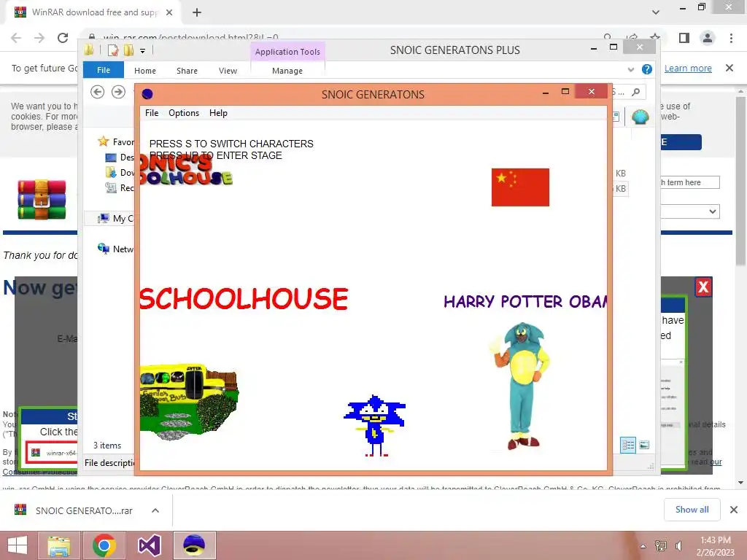Click the blue shell icon in explorer
The height and width of the screenshot is (560, 747).
pyautogui.click(x=640, y=117)
